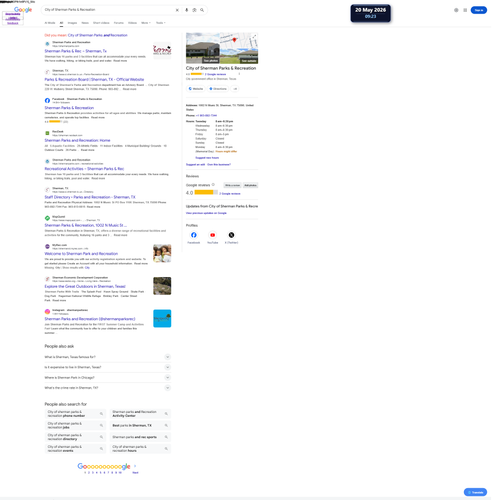Click inside the Google search input field
Image resolution: width=494 pixels, height=500 pixels.
point(109,10)
